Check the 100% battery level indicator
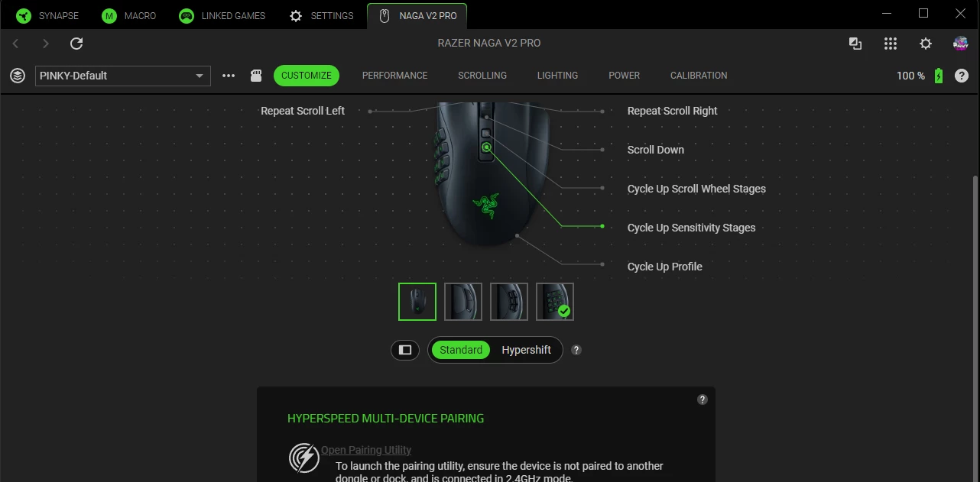This screenshot has height=482, width=980. click(910, 76)
